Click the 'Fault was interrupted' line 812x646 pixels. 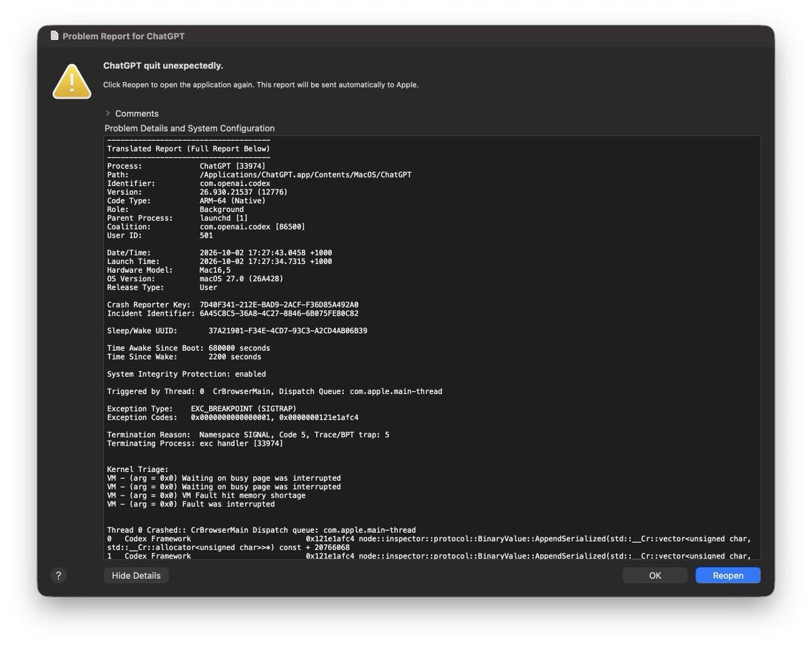[x=191, y=504]
